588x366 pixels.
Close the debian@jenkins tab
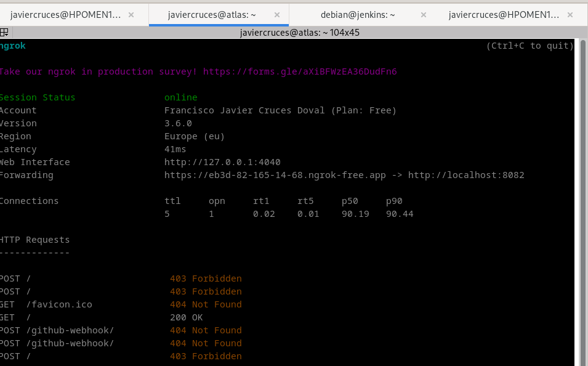tap(424, 15)
